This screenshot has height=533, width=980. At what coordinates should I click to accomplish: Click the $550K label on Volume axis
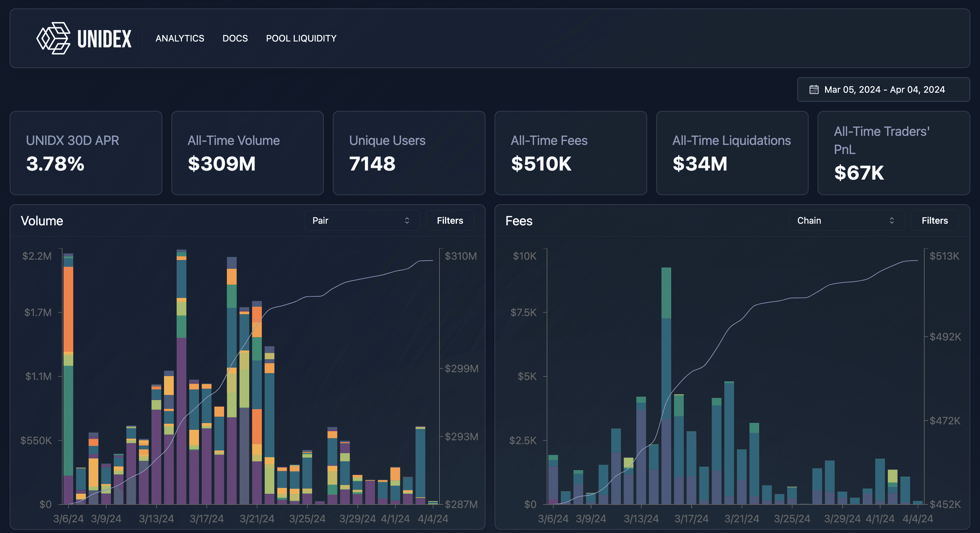click(36, 441)
